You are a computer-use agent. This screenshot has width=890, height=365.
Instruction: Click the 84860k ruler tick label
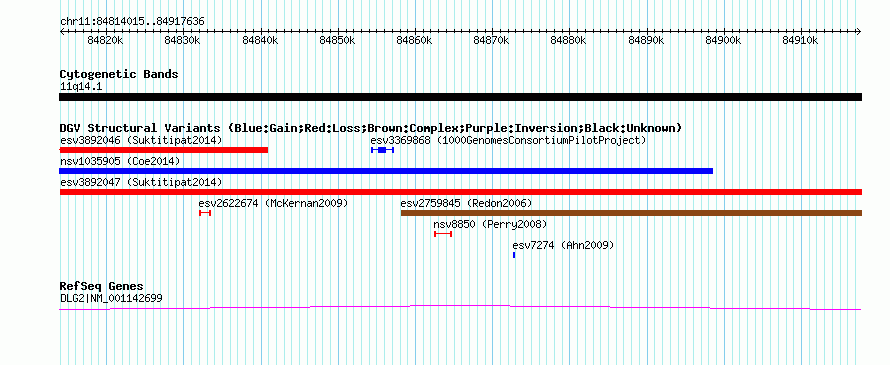point(414,40)
